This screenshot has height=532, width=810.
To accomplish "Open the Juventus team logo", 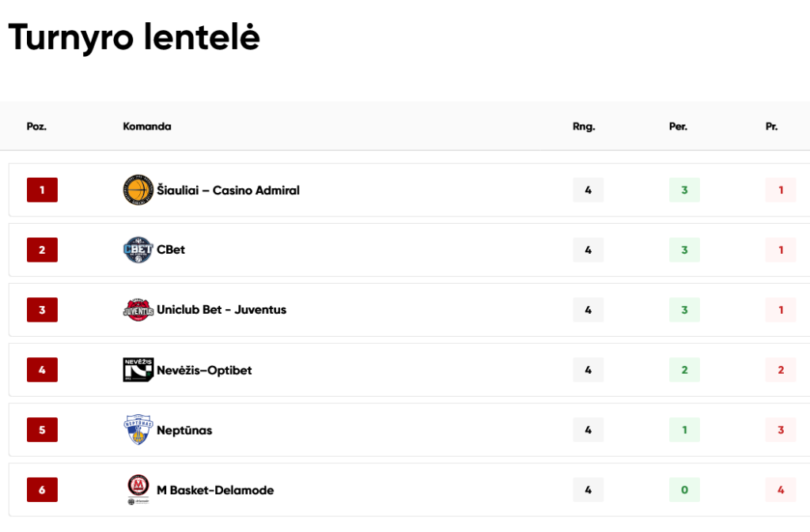I will [x=138, y=310].
